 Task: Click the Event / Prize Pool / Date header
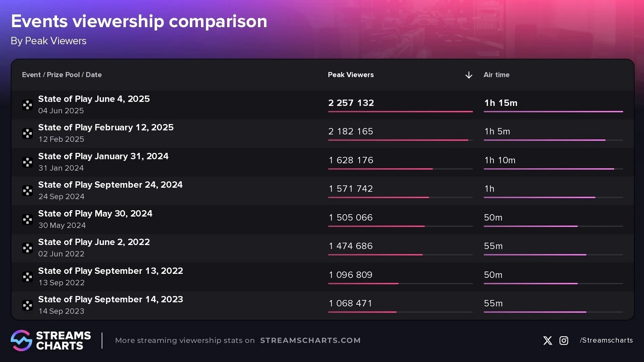point(62,75)
